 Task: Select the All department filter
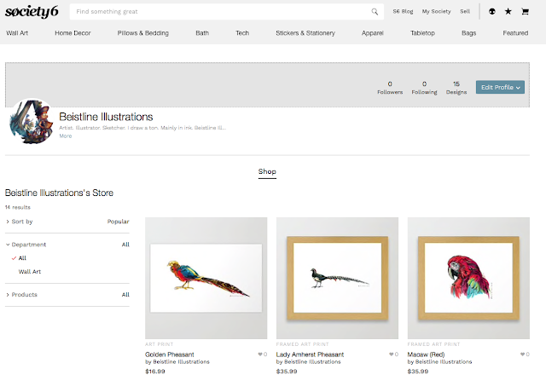point(23,257)
